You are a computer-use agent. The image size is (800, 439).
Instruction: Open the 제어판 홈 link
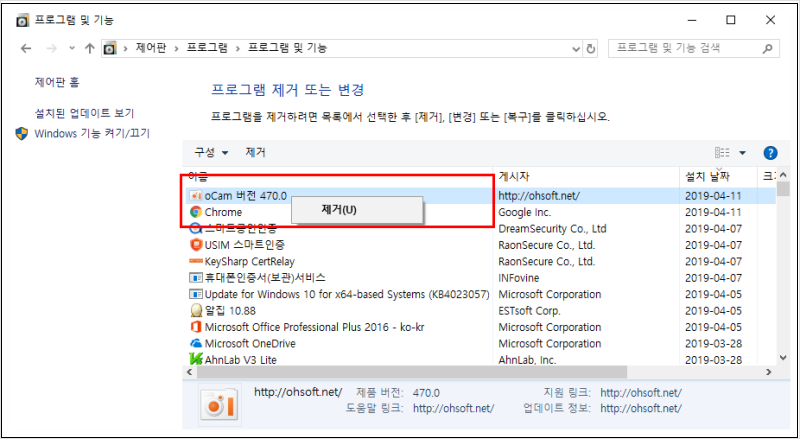[x=57, y=82]
